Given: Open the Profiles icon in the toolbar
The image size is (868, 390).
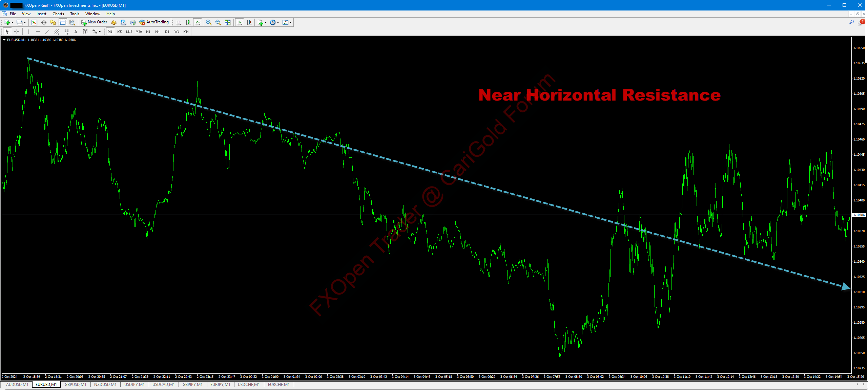Looking at the screenshot, I should [x=19, y=22].
